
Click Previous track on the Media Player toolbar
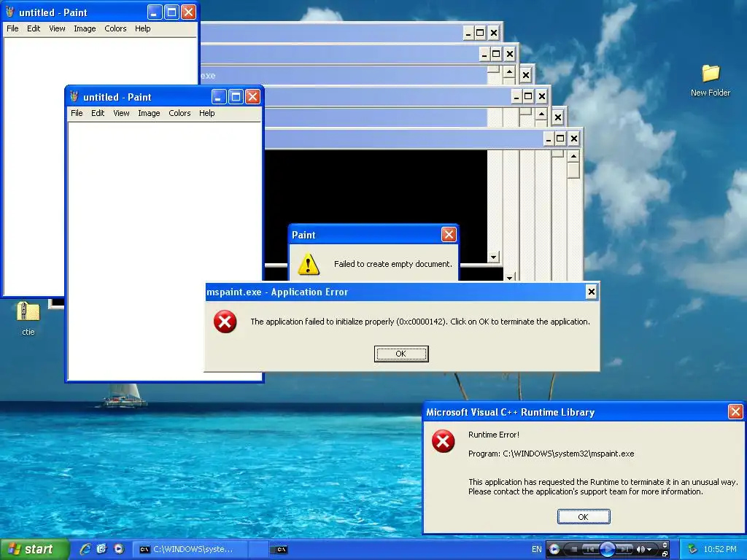[589, 549]
